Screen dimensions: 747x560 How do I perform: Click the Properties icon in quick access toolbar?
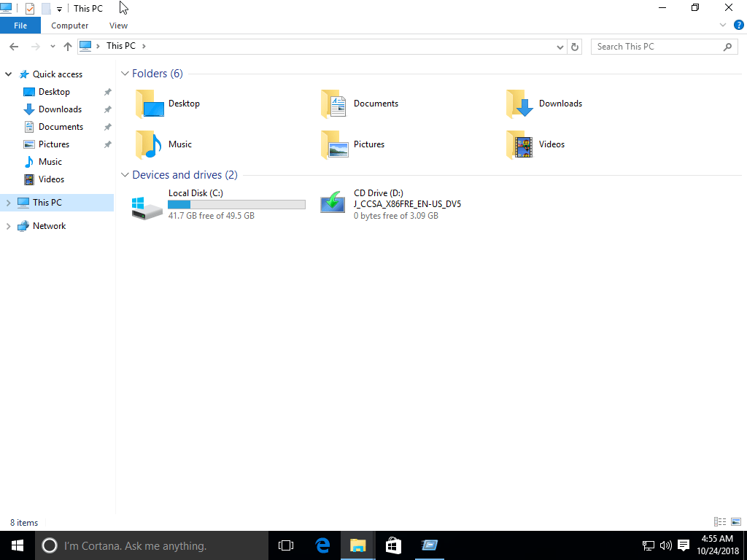click(x=29, y=9)
